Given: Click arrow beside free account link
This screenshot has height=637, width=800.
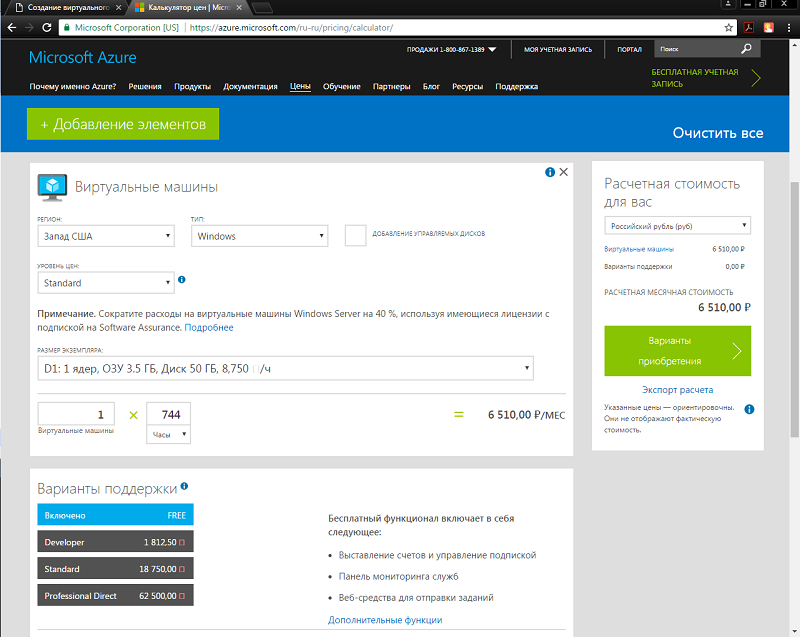Looking at the screenshot, I should pos(756,78).
